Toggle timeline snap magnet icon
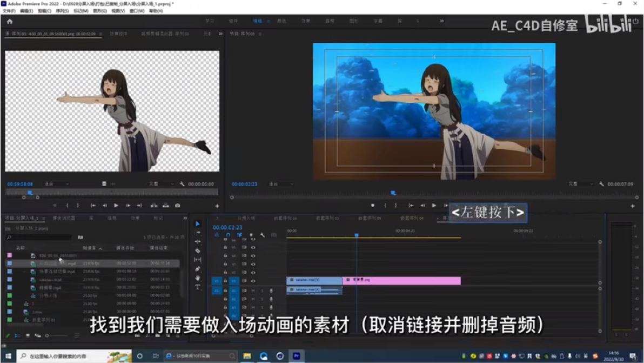The height and width of the screenshot is (363, 644). pyautogui.click(x=228, y=235)
